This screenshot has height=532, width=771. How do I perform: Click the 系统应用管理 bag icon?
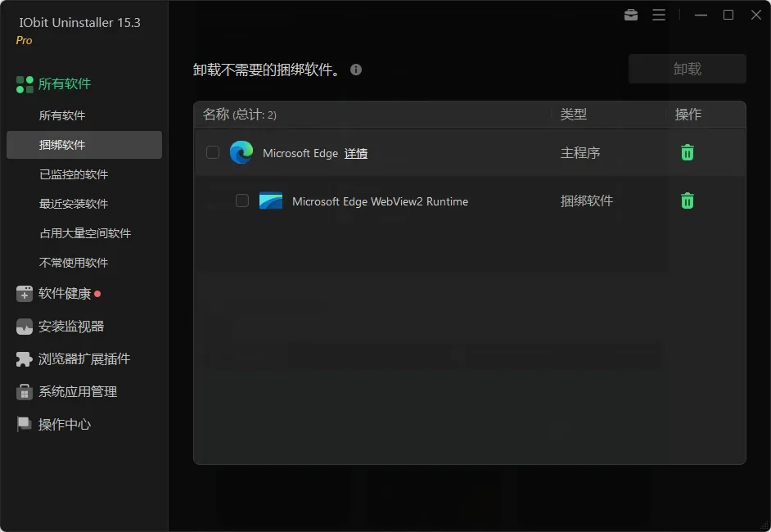point(24,392)
